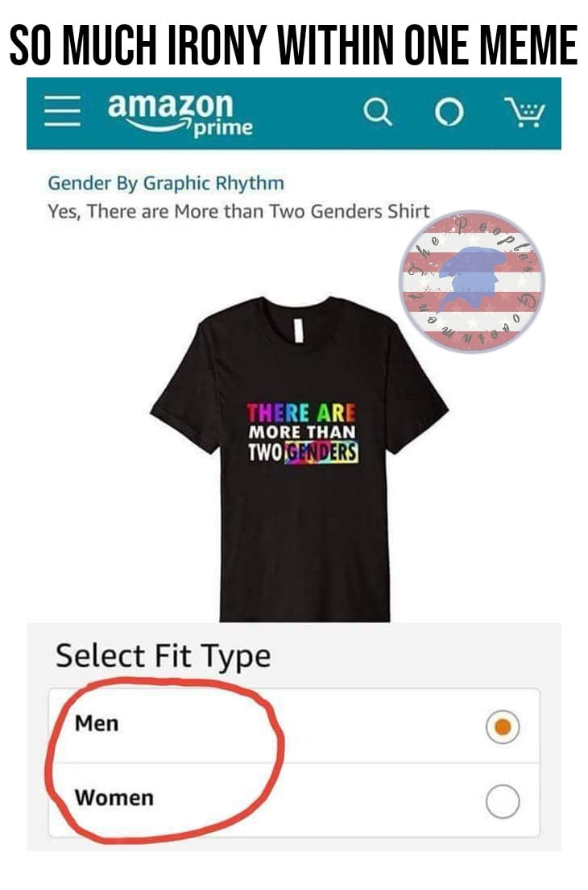This screenshot has height=890, width=588.
Task: Open the shopping cart
Action: click(x=524, y=112)
